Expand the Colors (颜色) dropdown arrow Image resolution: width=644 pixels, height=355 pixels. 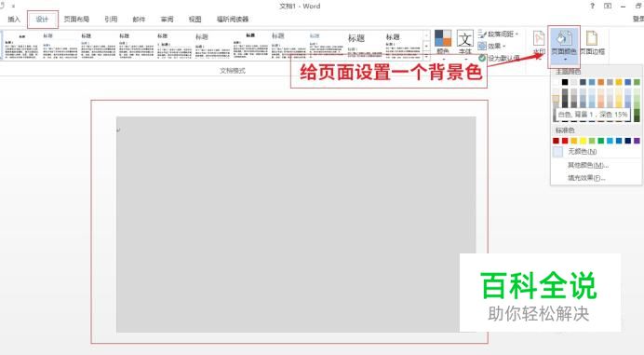443,59
